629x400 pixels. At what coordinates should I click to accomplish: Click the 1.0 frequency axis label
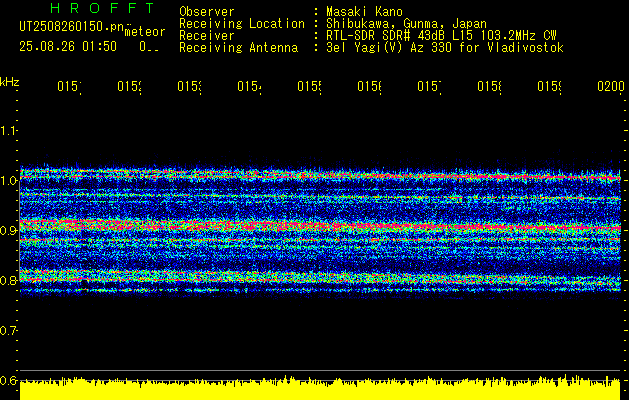point(8,181)
